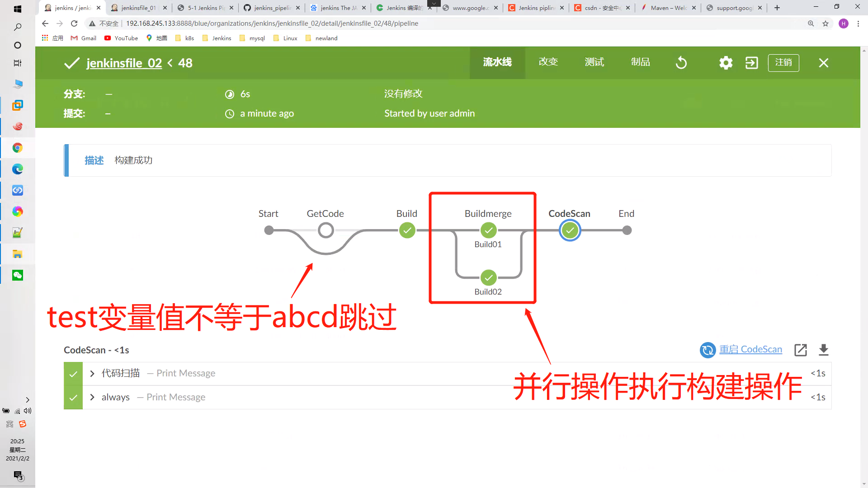
Task: Open Windows Start menu
Action: 18,9
